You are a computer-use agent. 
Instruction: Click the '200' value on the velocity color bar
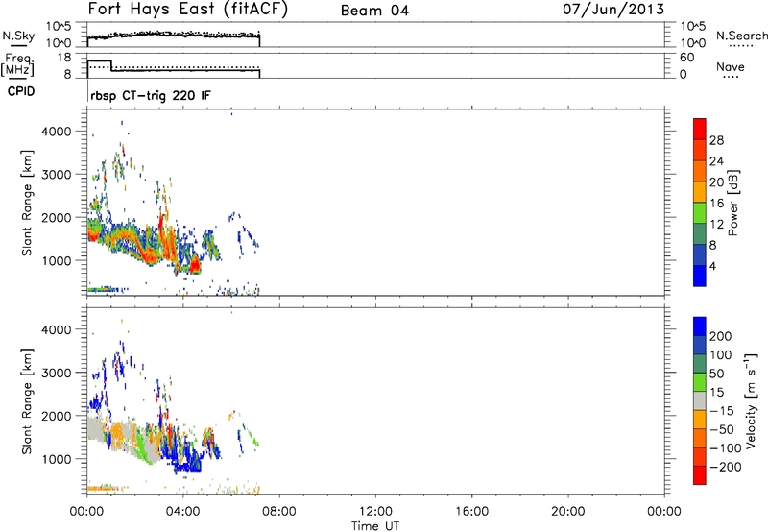point(720,336)
